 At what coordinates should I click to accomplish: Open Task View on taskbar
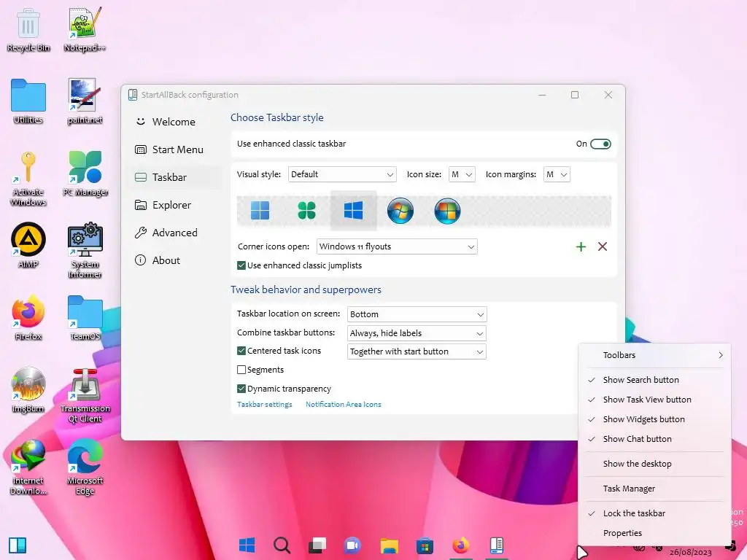pos(317,545)
